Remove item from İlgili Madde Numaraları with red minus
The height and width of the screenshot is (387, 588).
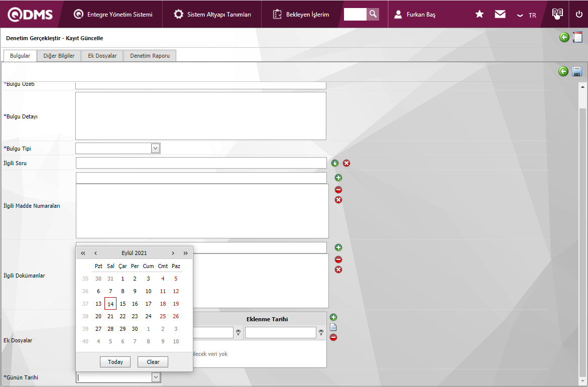(338, 190)
